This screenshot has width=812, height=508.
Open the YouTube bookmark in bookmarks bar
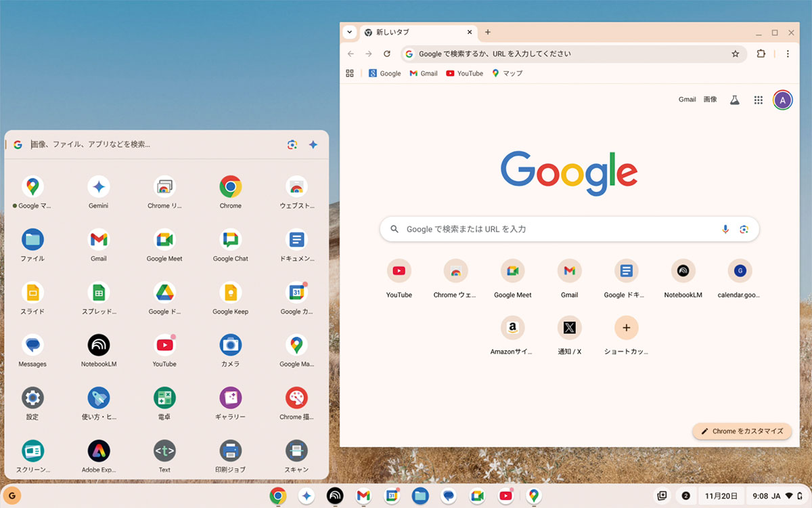[464, 73]
